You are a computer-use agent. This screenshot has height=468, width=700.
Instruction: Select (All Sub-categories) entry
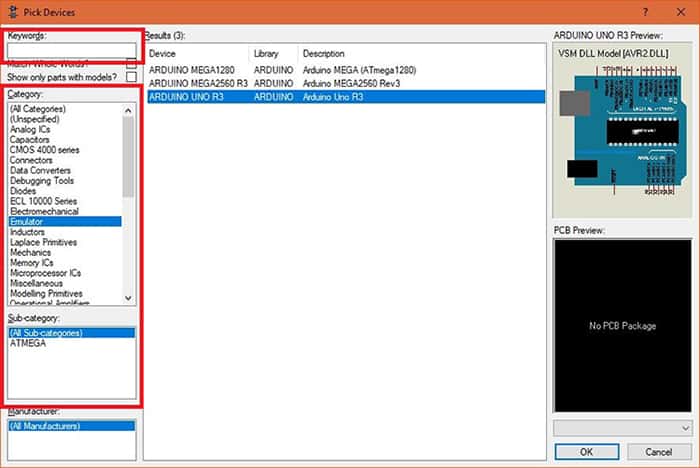pyautogui.click(x=71, y=333)
